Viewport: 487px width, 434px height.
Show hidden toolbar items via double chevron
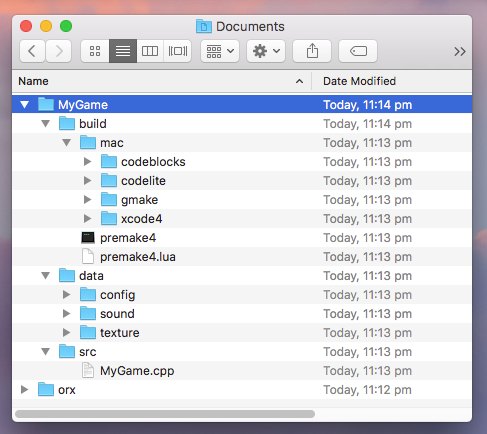(x=460, y=51)
